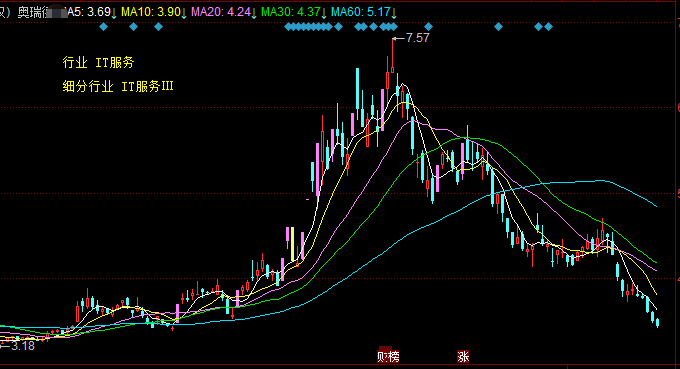This screenshot has height=369, width=680.
Task: Select the MA60: 5.17 indicator label
Action: coord(361,12)
